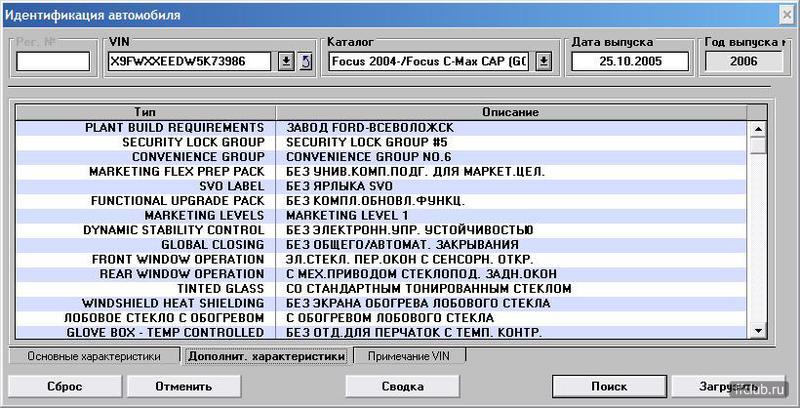Click the Поиск button
Viewport: 800px width, 408px height.
coord(609,387)
